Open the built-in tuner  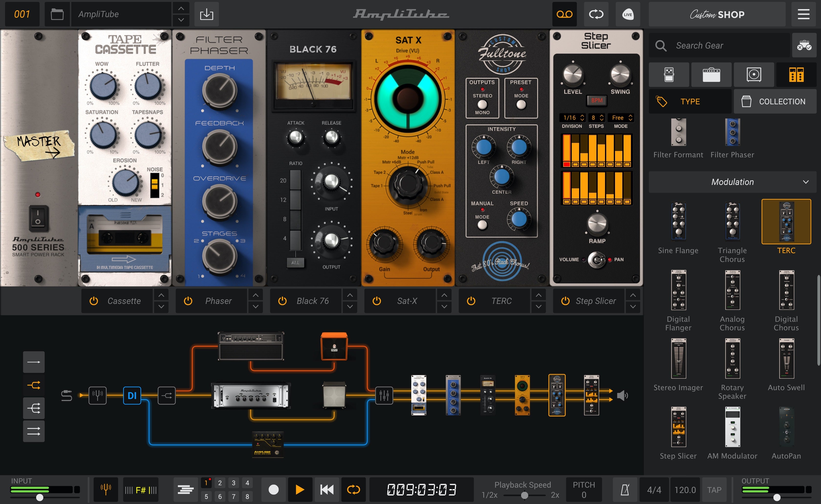tap(106, 489)
